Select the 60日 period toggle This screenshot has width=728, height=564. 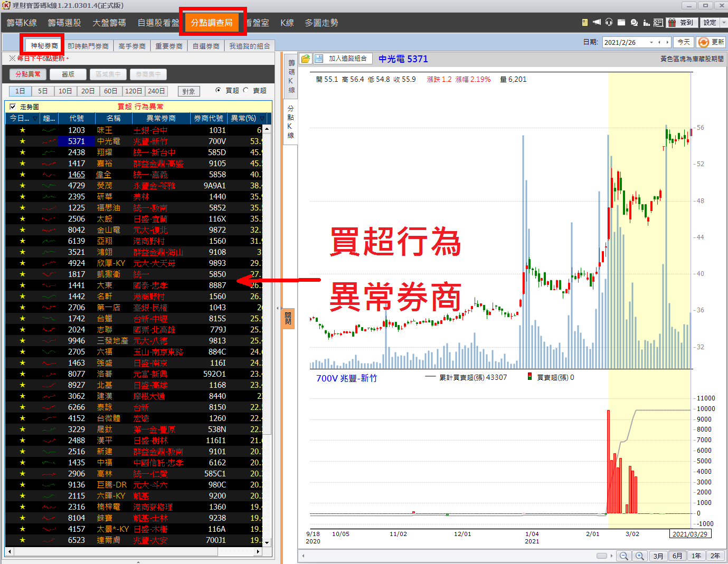click(111, 91)
